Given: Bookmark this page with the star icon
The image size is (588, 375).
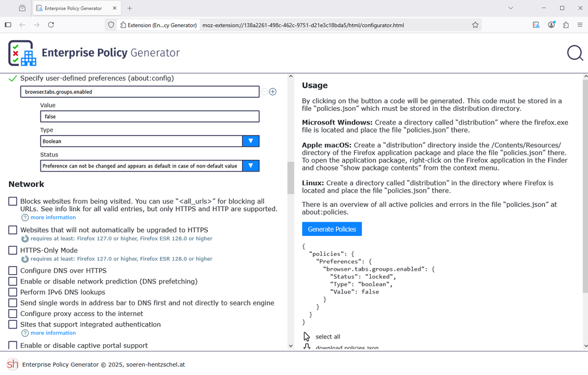Looking at the screenshot, I should (x=475, y=25).
